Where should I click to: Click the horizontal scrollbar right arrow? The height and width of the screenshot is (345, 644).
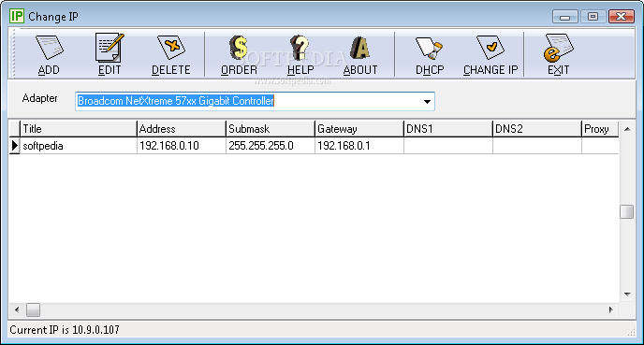coord(611,309)
